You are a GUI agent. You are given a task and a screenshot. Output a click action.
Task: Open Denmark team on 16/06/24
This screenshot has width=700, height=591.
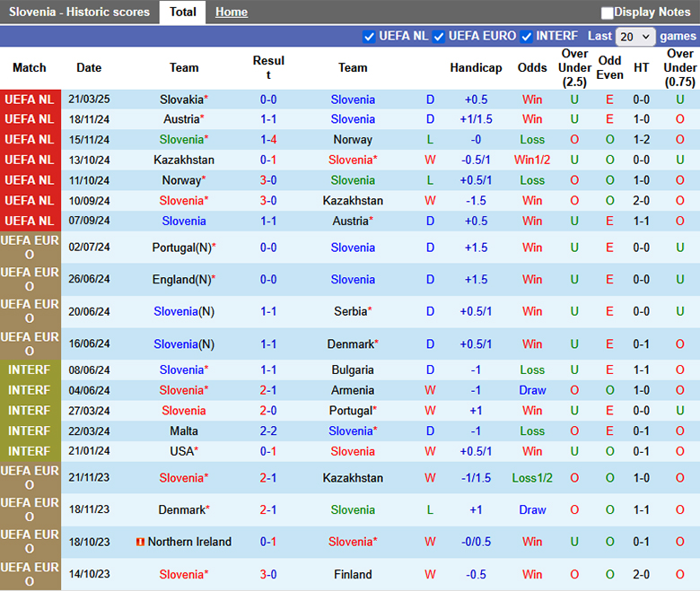pos(353,344)
